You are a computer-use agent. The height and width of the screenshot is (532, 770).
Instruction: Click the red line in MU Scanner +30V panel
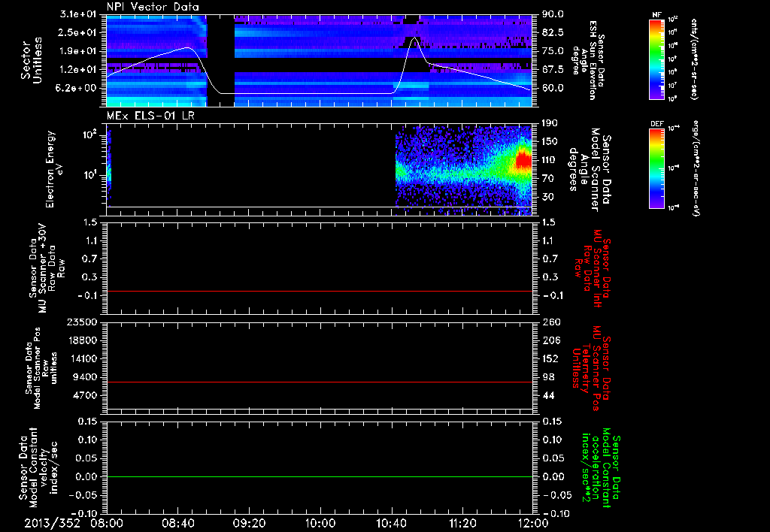(319, 291)
